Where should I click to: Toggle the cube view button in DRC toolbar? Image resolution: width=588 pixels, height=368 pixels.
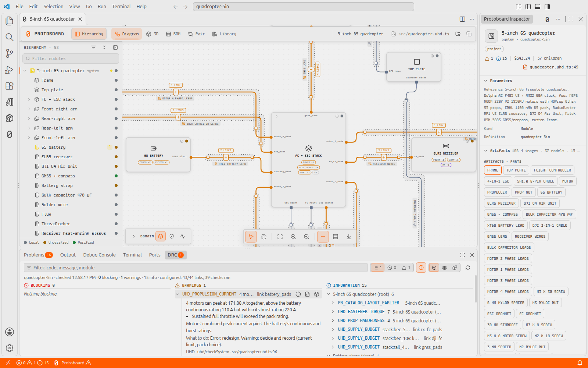pos(434,268)
